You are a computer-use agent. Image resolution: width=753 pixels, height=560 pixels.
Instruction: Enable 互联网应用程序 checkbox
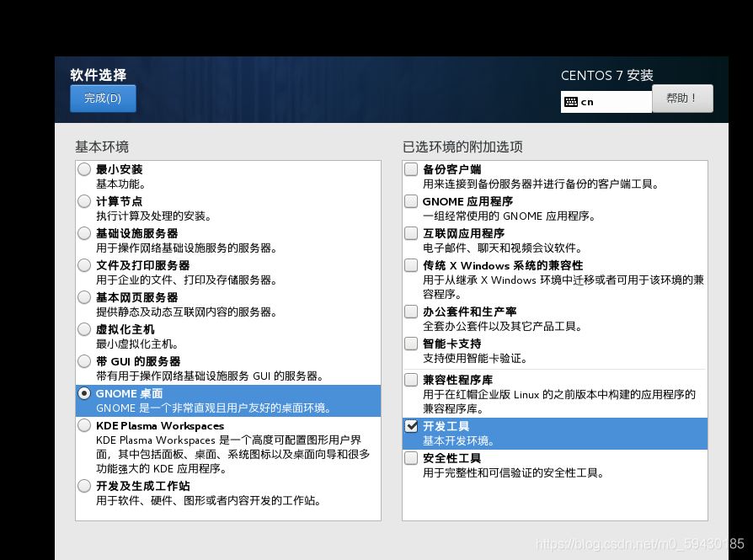pos(411,233)
